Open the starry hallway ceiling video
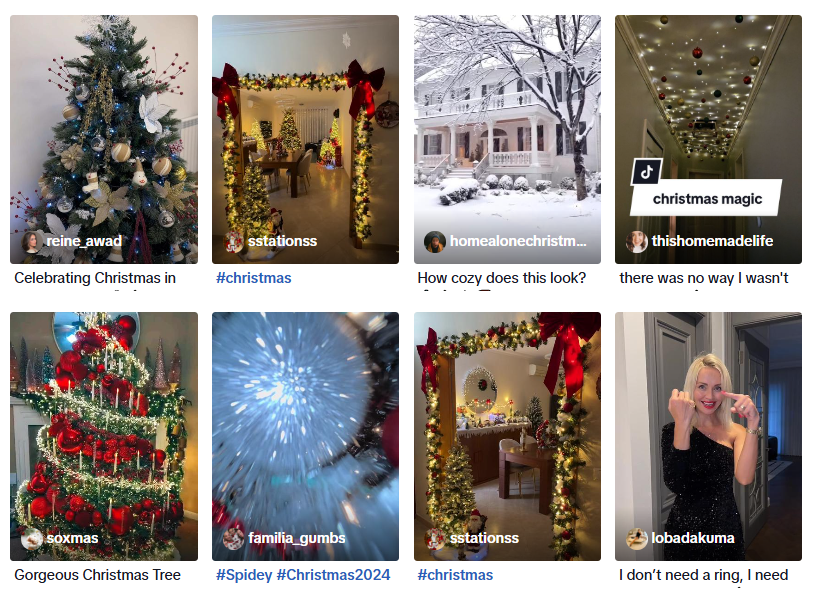The height and width of the screenshot is (600, 813). 708,139
